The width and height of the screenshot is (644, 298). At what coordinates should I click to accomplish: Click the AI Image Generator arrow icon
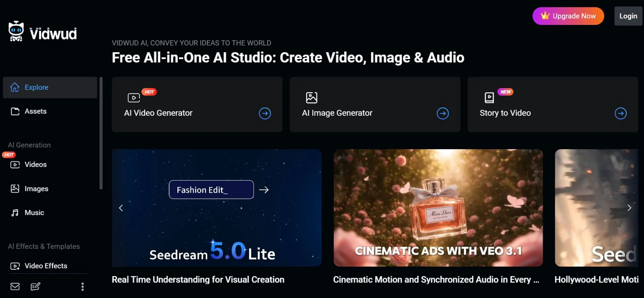point(443,113)
